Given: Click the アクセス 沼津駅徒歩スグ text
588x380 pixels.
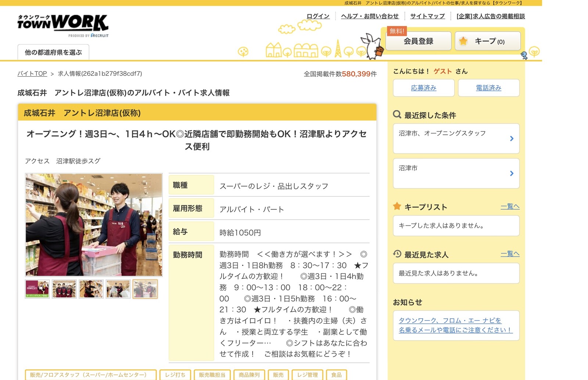Looking at the screenshot, I should point(62,161).
